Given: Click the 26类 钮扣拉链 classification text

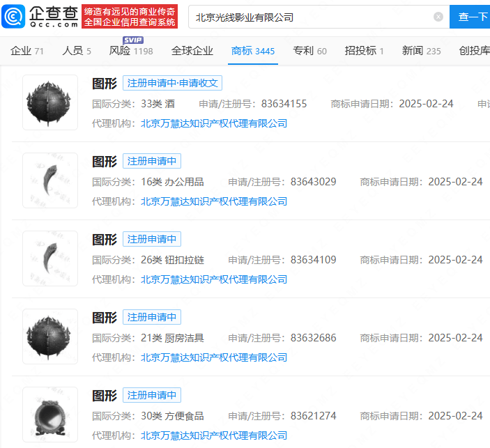Looking at the screenshot, I should click(172, 260).
